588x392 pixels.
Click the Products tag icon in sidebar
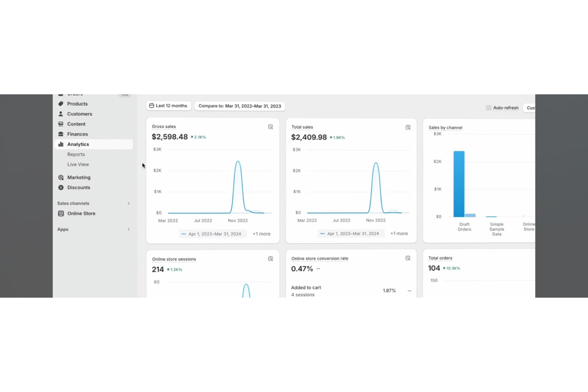tap(61, 104)
